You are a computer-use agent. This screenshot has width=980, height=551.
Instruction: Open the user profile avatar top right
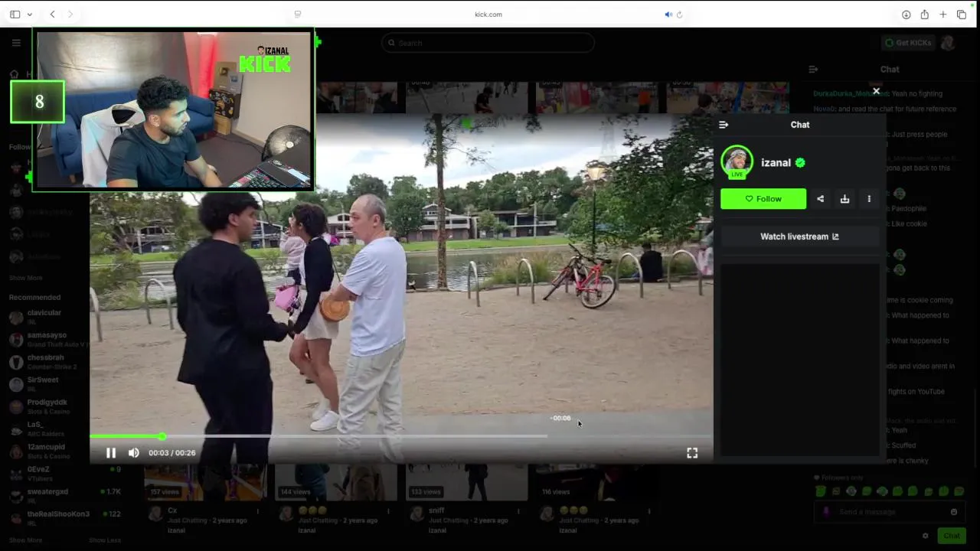pos(948,43)
